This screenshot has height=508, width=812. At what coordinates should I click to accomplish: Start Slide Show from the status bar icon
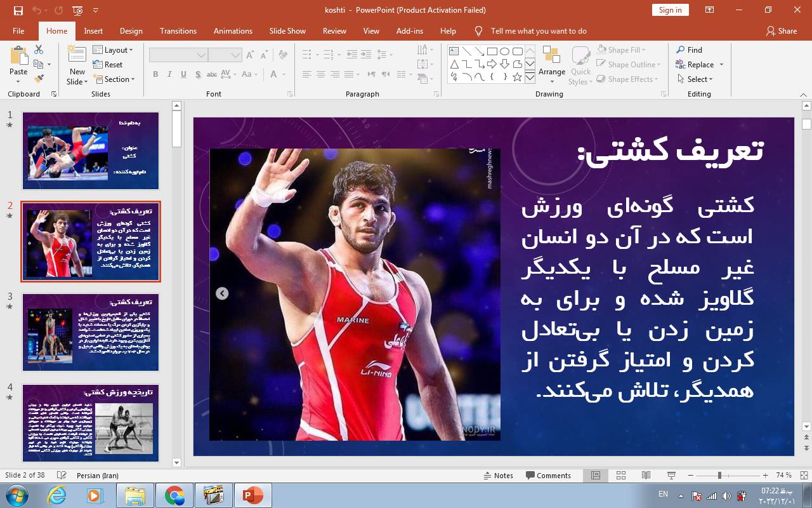(x=671, y=476)
